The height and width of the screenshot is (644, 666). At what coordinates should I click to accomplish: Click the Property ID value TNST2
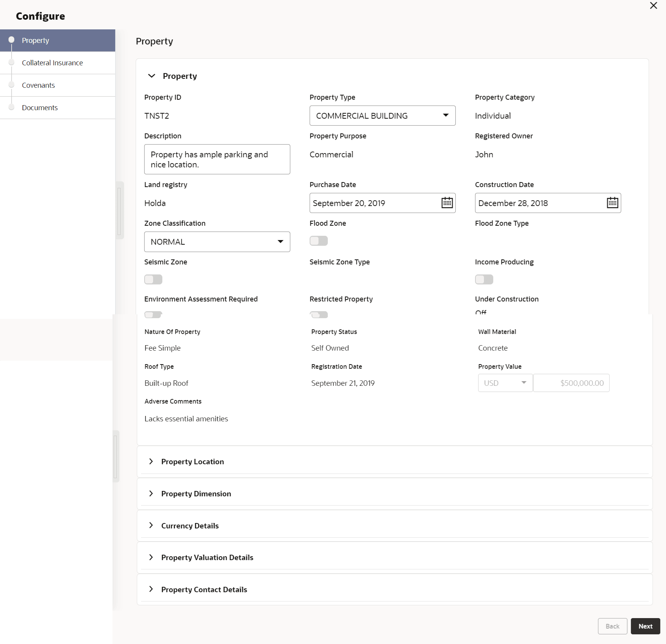tap(157, 116)
